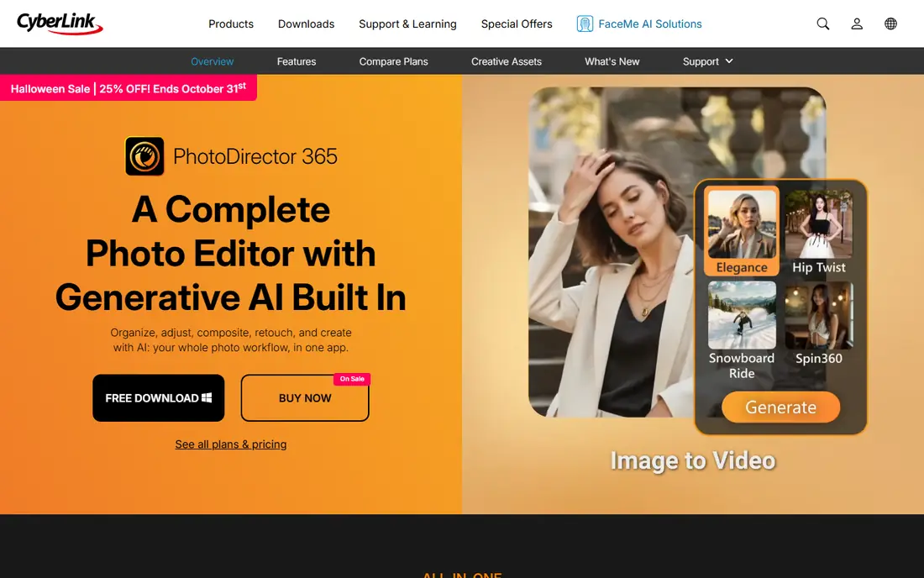This screenshot has height=578, width=924.
Task: Click the orange Generate button
Action: [781, 407]
